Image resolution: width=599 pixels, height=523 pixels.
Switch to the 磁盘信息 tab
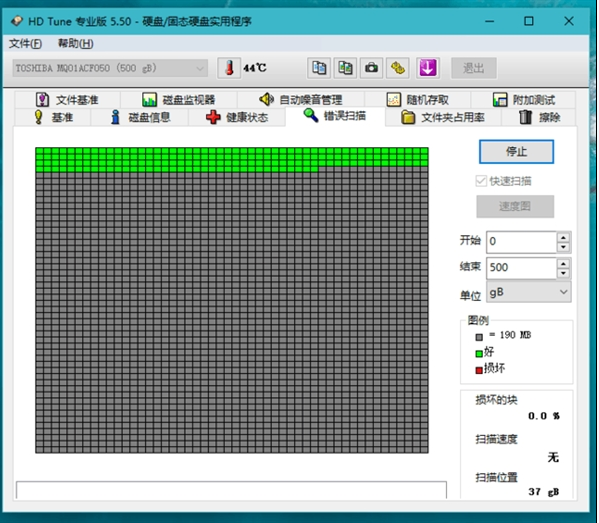[140, 117]
